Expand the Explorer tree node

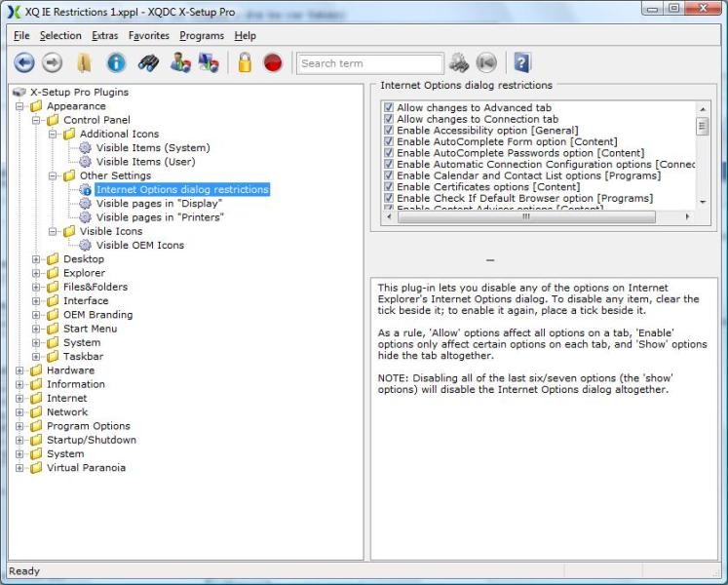(x=36, y=273)
